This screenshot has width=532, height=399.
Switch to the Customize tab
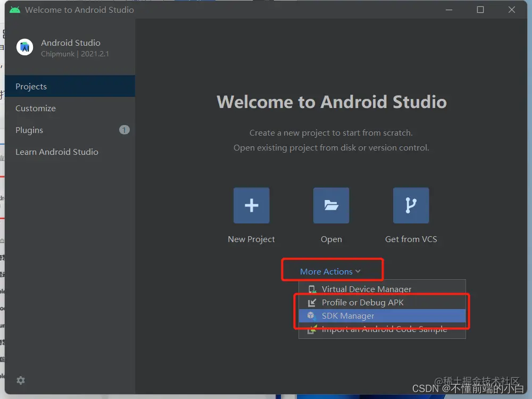click(x=70, y=108)
